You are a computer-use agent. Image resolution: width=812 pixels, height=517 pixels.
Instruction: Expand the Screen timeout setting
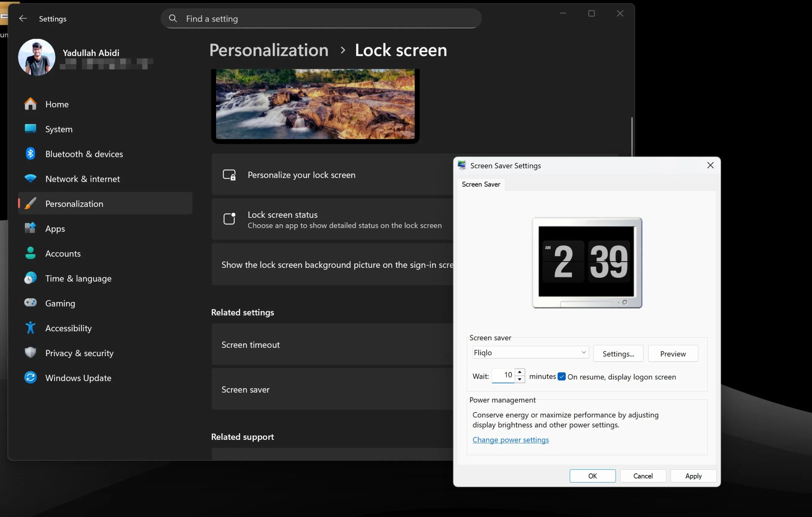coord(332,344)
